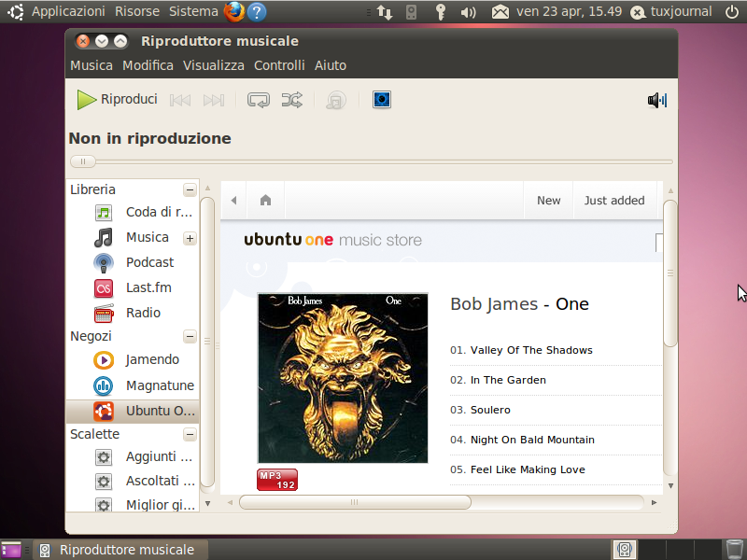Switch to the New tab

pyautogui.click(x=548, y=201)
